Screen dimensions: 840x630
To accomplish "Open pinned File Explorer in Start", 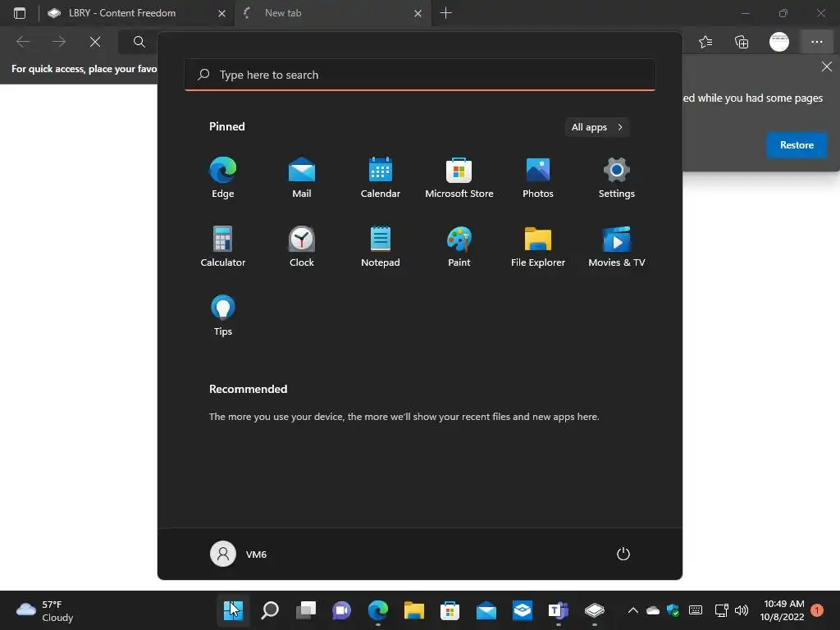I will tap(538, 246).
